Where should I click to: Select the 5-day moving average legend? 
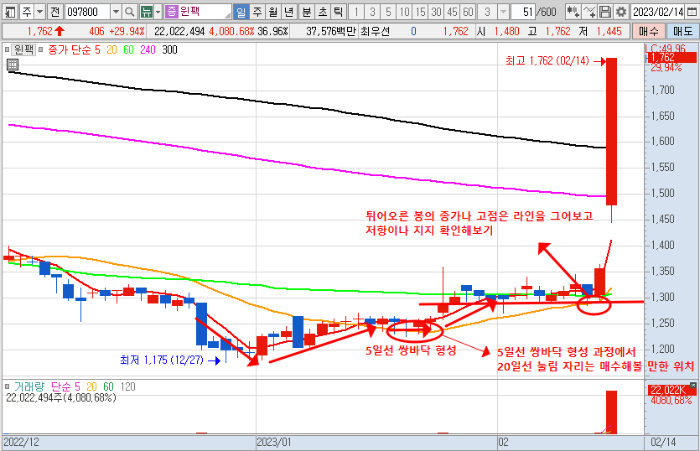coord(97,50)
